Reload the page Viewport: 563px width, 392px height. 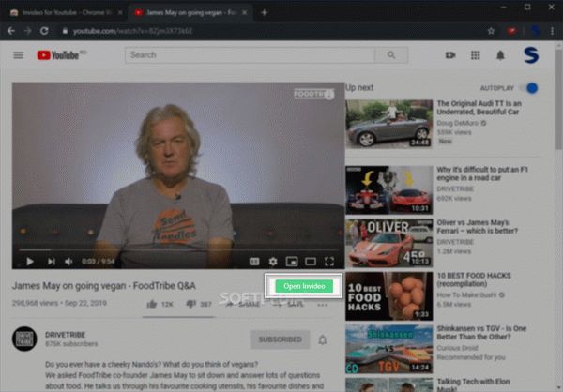click(44, 31)
